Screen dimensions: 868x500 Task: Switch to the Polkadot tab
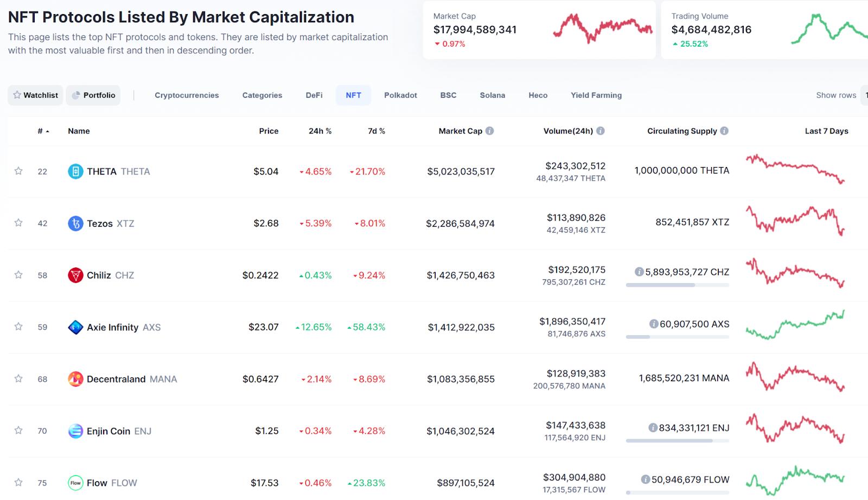pyautogui.click(x=400, y=95)
